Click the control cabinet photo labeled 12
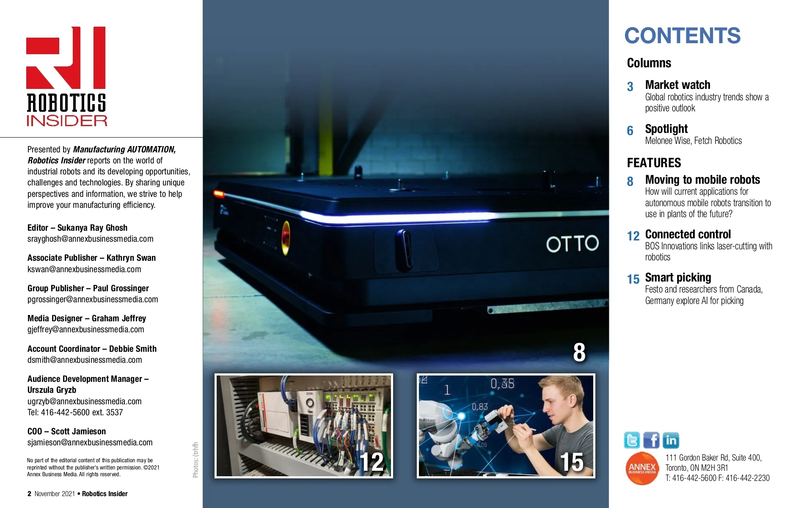812x508 pixels. [303, 426]
